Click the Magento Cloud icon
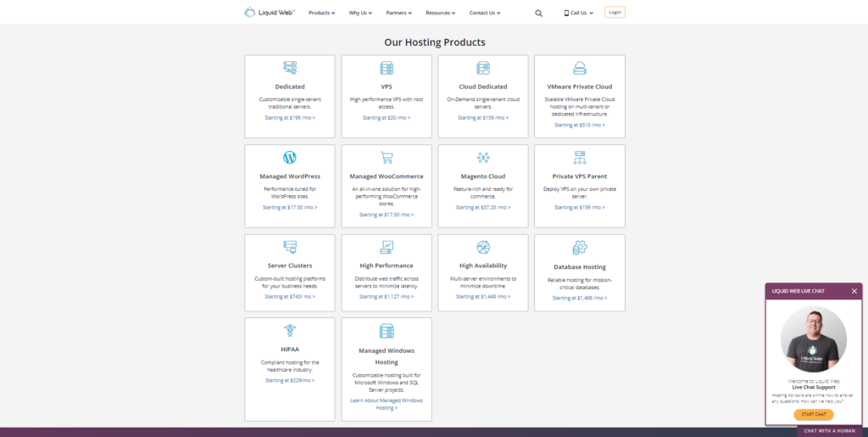The height and width of the screenshot is (437, 868). click(x=483, y=157)
